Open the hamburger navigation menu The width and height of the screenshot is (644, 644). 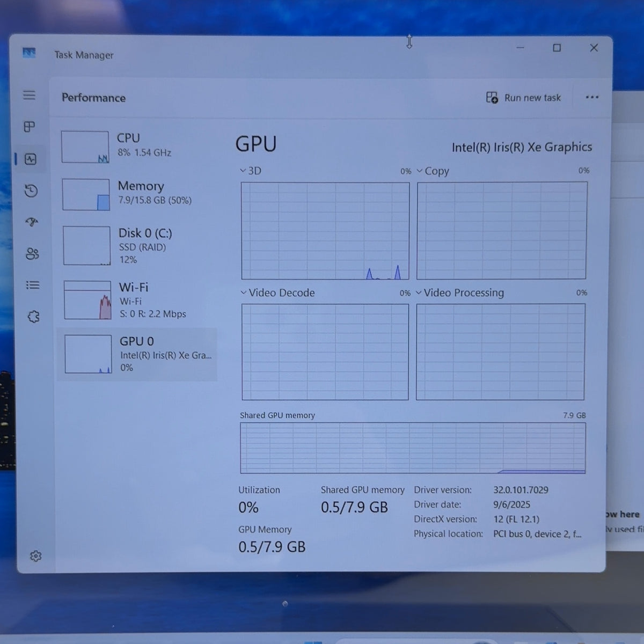pos(29,95)
